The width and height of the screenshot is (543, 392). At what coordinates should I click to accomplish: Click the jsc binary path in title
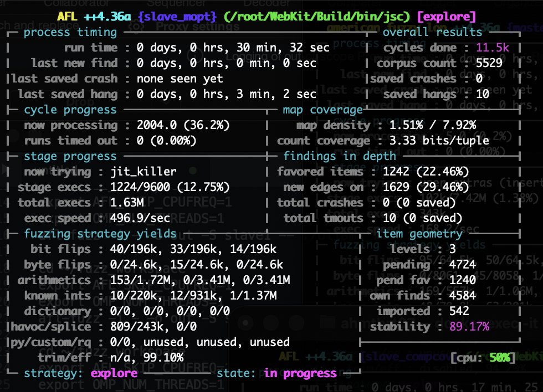point(316,16)
